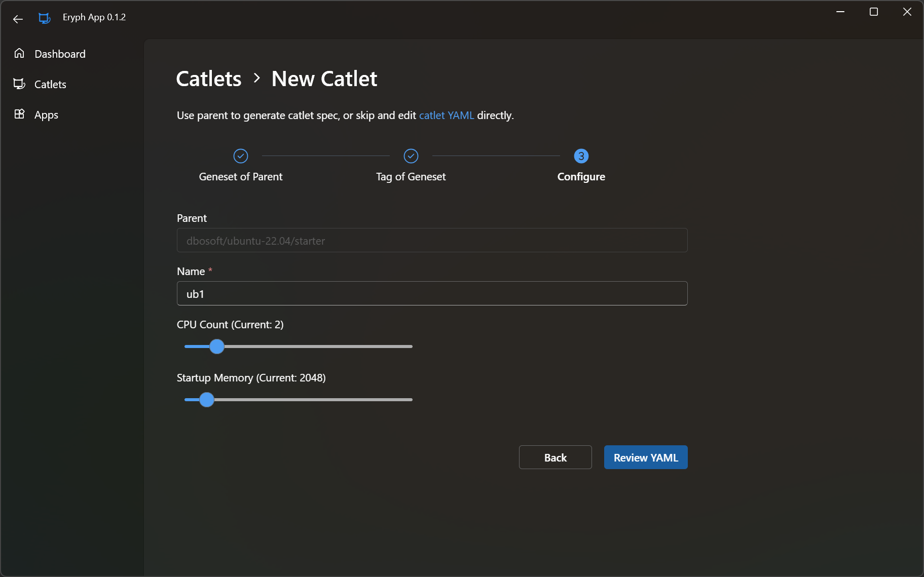Select the Geneset of Parent step label

(241, 176)
